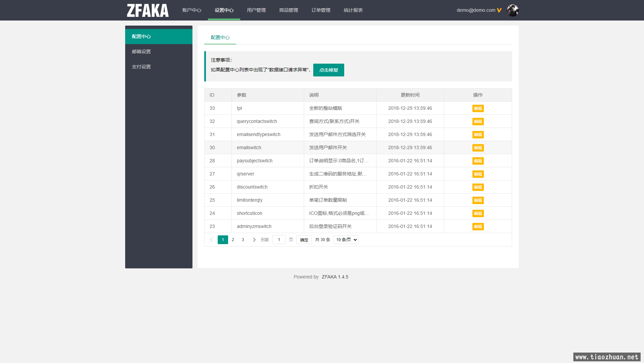
Task: Switch to the 统计报表 menu
Action: click(353, 10)
